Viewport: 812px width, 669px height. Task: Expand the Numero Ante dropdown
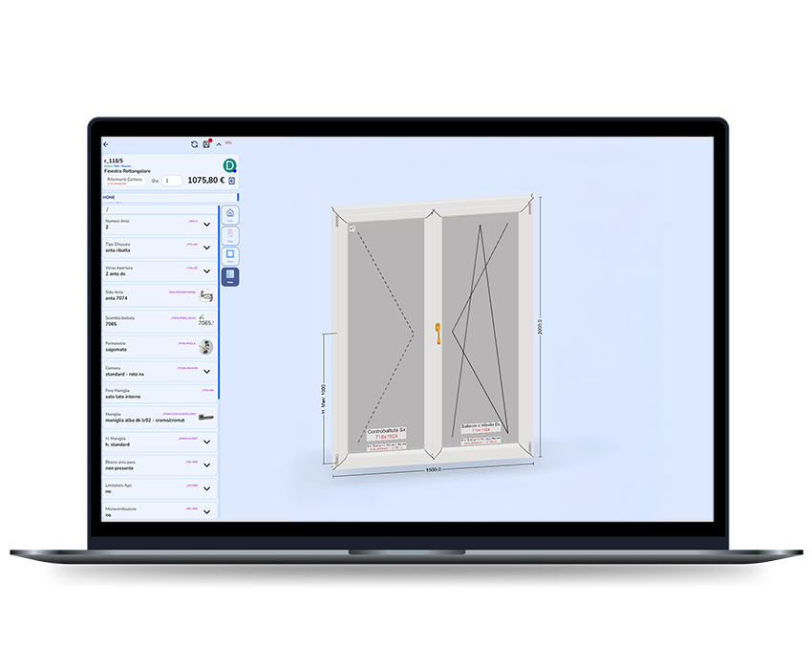point(206,225)
